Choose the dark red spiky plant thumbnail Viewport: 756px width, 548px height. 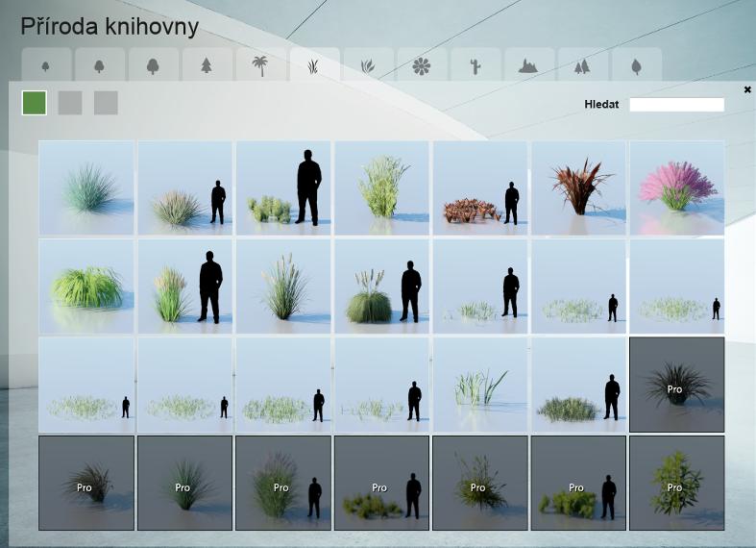(x=578, y=187)
